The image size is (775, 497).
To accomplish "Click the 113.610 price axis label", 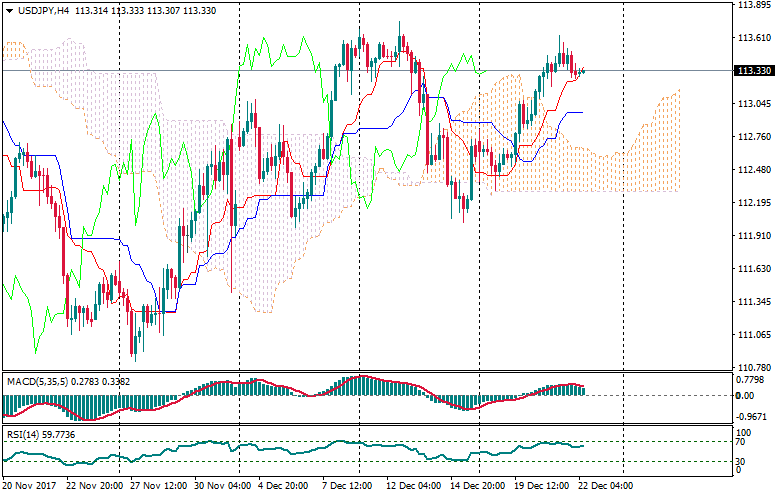I will (750, 39).
